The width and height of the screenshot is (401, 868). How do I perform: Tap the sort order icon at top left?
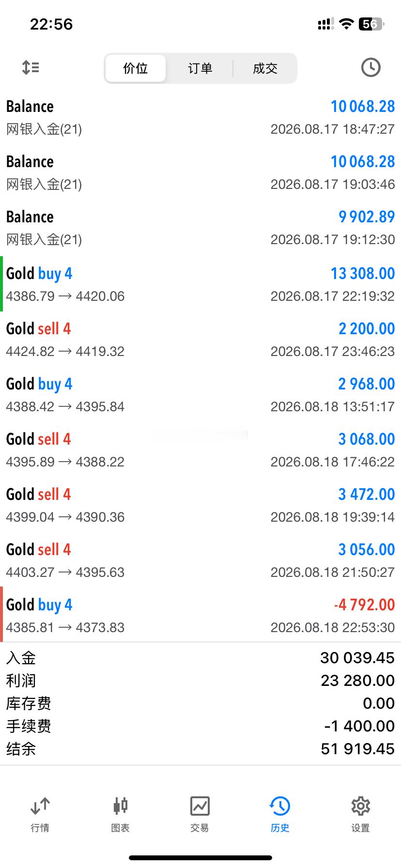31,67
